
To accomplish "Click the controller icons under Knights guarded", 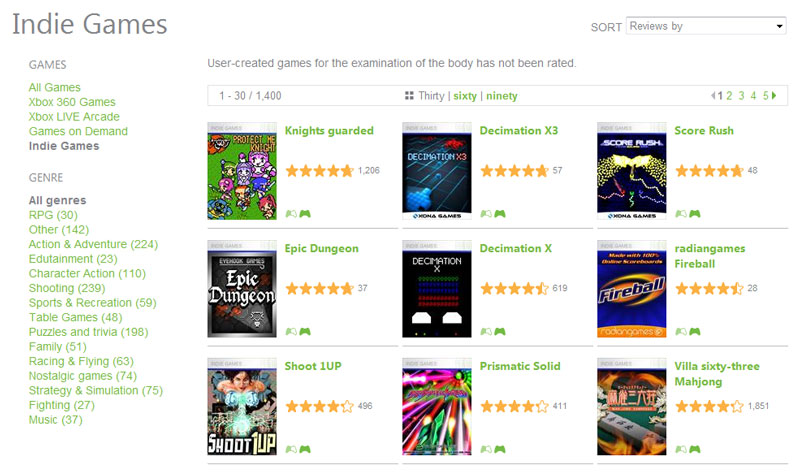I will pos(298,214).
